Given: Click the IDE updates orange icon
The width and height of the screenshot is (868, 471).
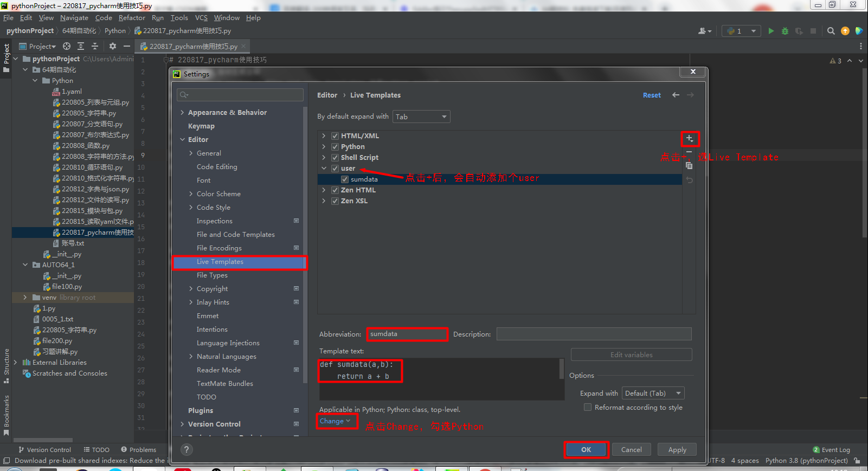Looking at the screenshot, I should pos(845,31).
